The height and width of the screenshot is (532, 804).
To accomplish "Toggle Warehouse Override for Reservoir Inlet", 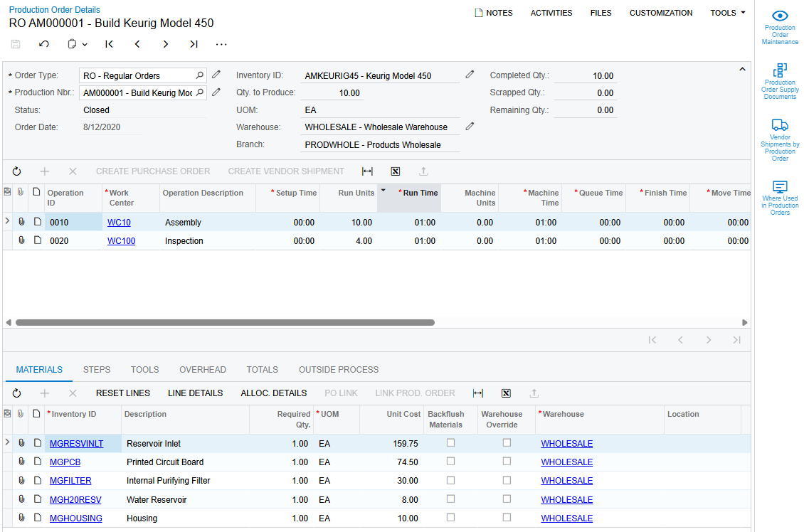I will click(507, 443).
